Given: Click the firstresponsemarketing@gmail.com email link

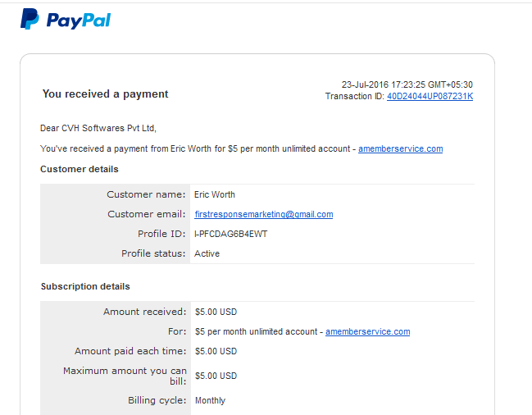Looking at the screenshot, I should [264, 214].
